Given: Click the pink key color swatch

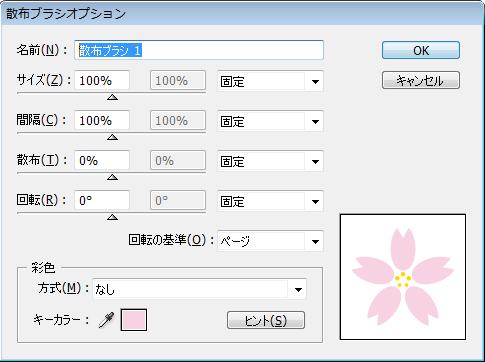Looking at the screenshot, I should [134, 320].
